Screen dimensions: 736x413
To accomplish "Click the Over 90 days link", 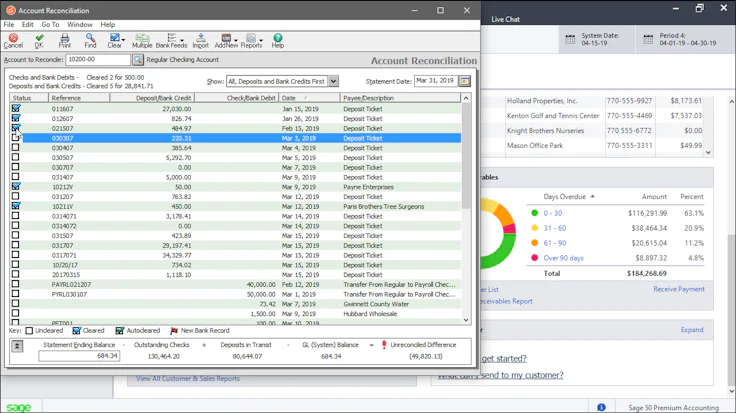I will point(563,258).
